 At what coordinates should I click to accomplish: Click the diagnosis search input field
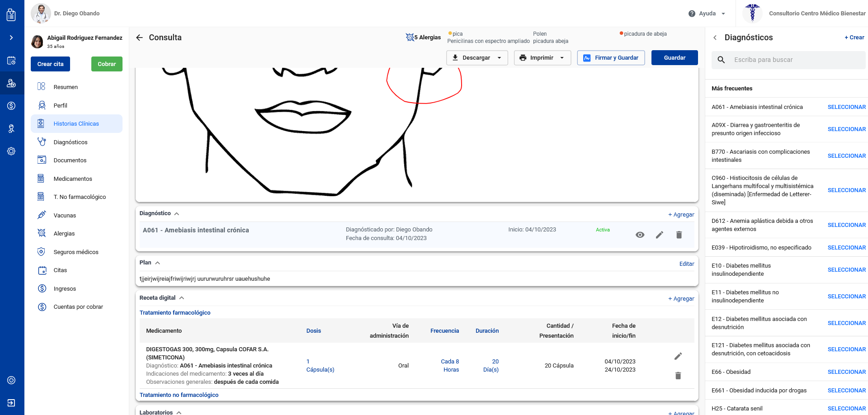[796, 60]
